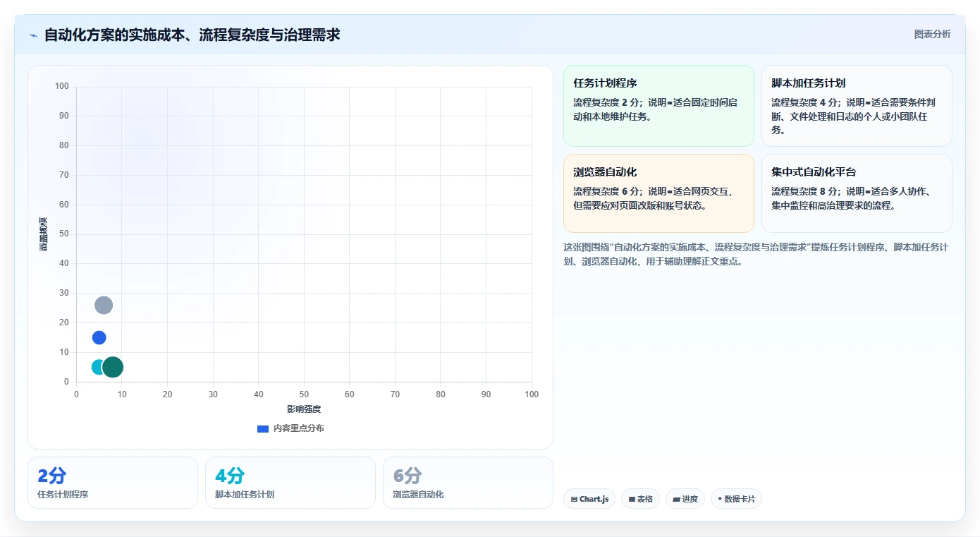This screenshot has width=980, height=537.
Task: Click the x-axis tick value 50
Action: 304,394
